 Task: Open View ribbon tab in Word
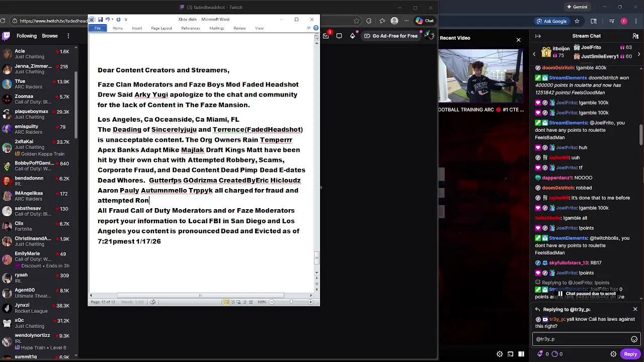point(259,28)
